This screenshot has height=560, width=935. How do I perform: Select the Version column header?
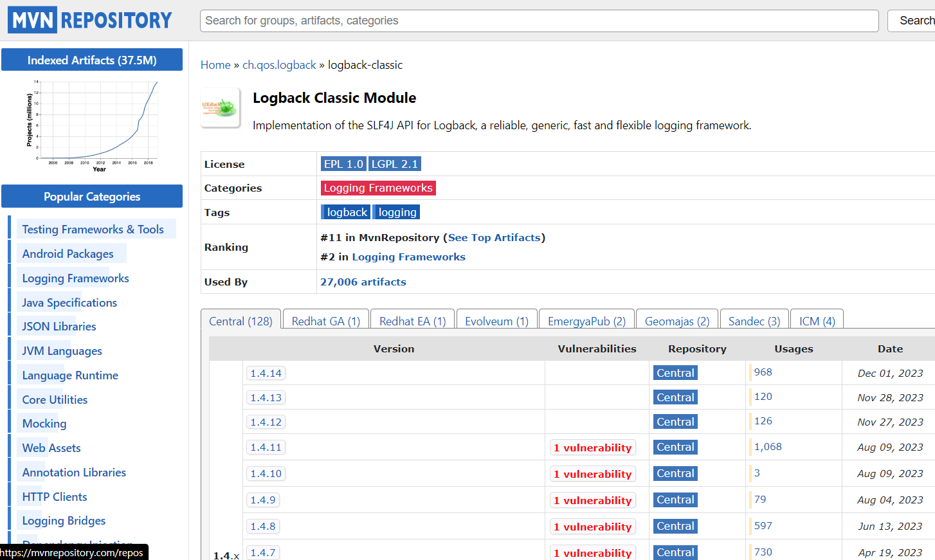pos(394,348)
